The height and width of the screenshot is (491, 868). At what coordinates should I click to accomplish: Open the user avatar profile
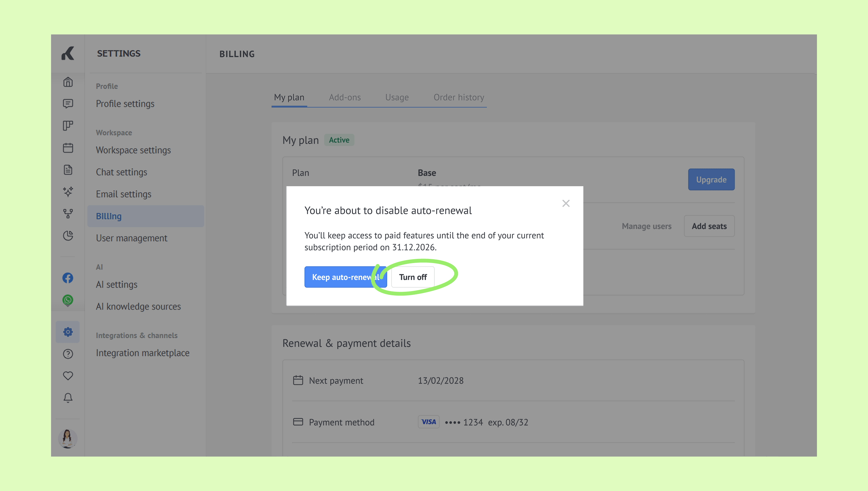(x=68, y=438)
